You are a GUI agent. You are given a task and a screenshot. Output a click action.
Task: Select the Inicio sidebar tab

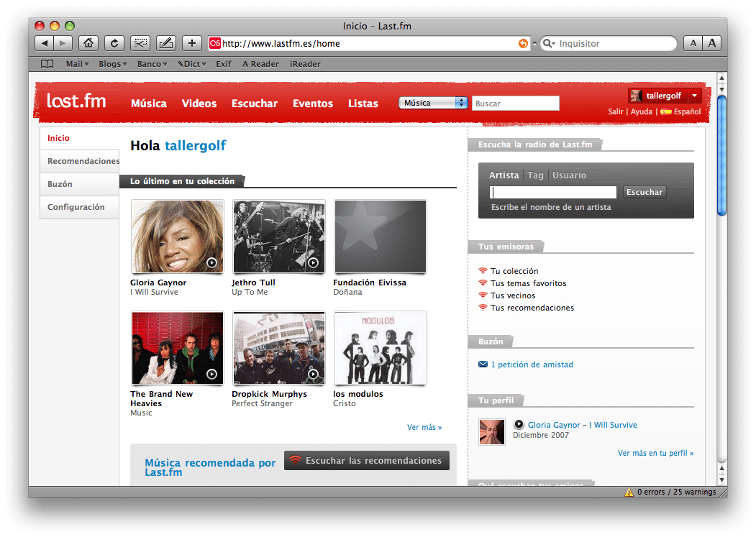coord(80,138)
